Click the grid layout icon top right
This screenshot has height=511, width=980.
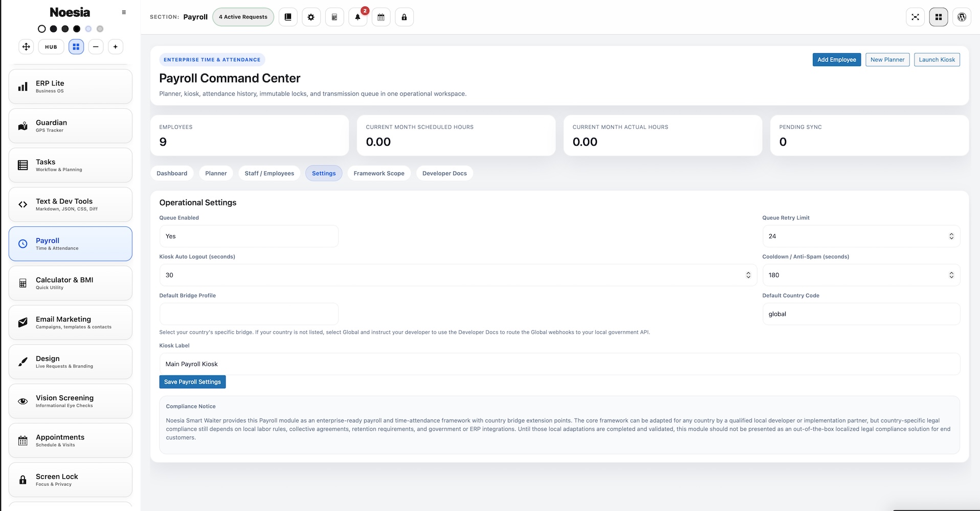pyautogui.click(x=939, y=17)
